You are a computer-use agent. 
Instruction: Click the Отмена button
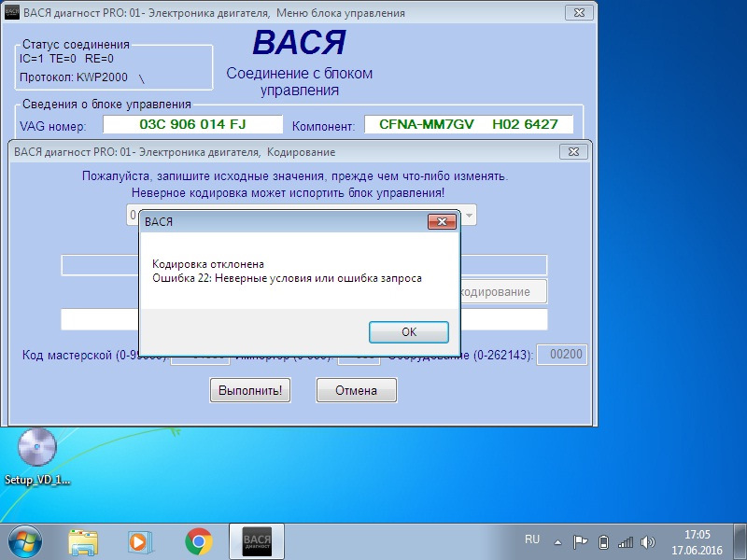[x=357, y=390]
